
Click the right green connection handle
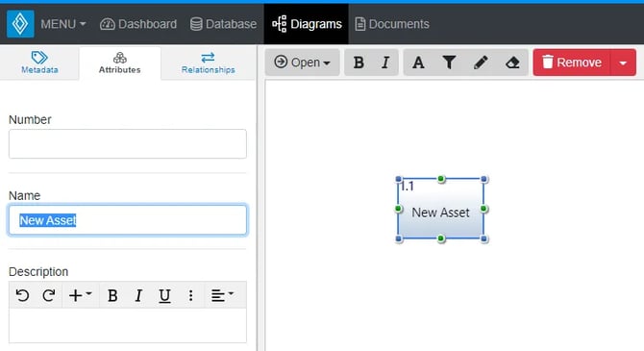tap(483, 209)
